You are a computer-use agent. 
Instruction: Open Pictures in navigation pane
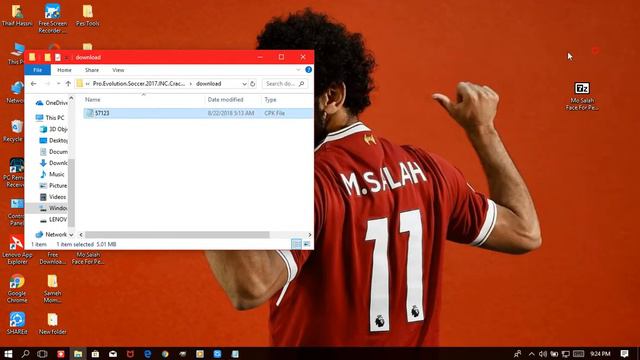click(x=54, y=186)
